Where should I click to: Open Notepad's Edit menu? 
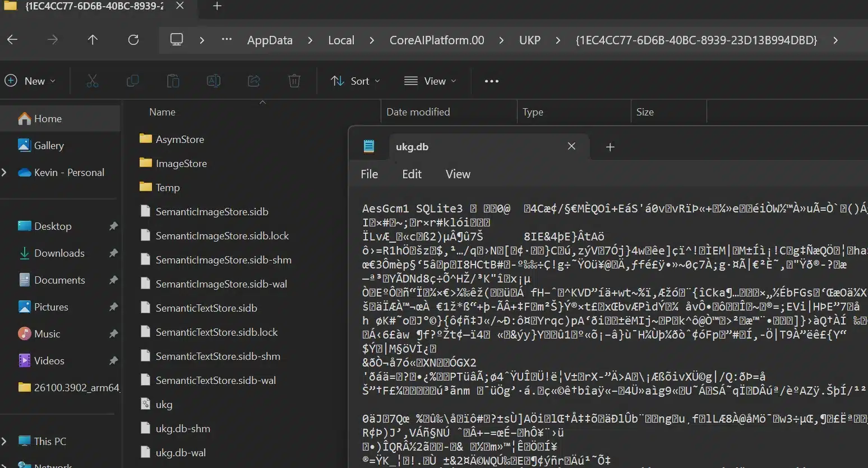(412, 174)
